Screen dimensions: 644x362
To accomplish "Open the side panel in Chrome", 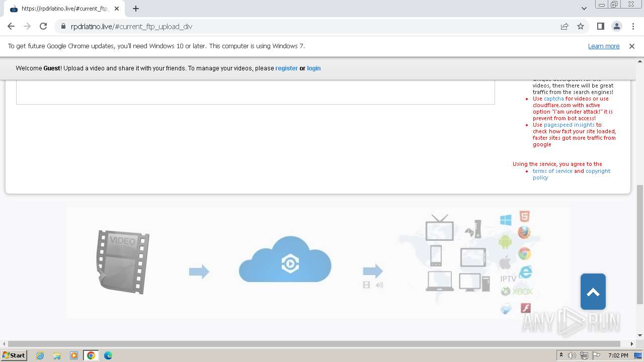I will [x=600, y=26].
